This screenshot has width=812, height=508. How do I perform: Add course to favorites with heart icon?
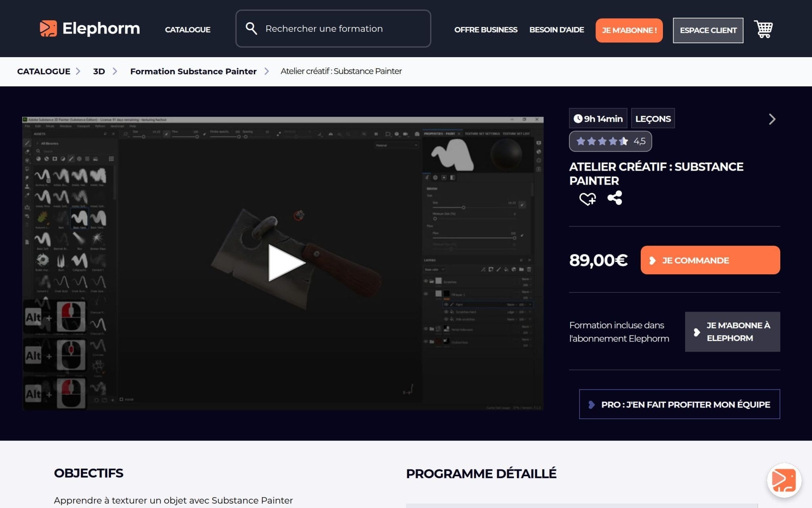pyautogui.click(x=588, y=198)
